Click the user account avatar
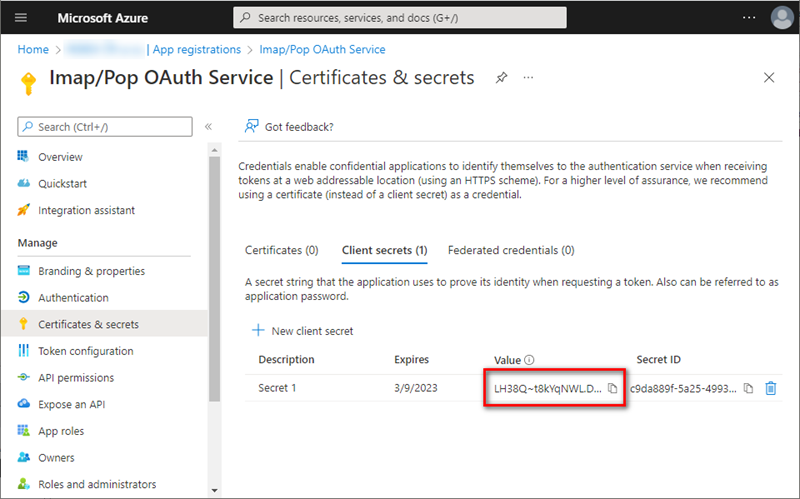Viewport: 800px width, 499px height. click(781, 18)
